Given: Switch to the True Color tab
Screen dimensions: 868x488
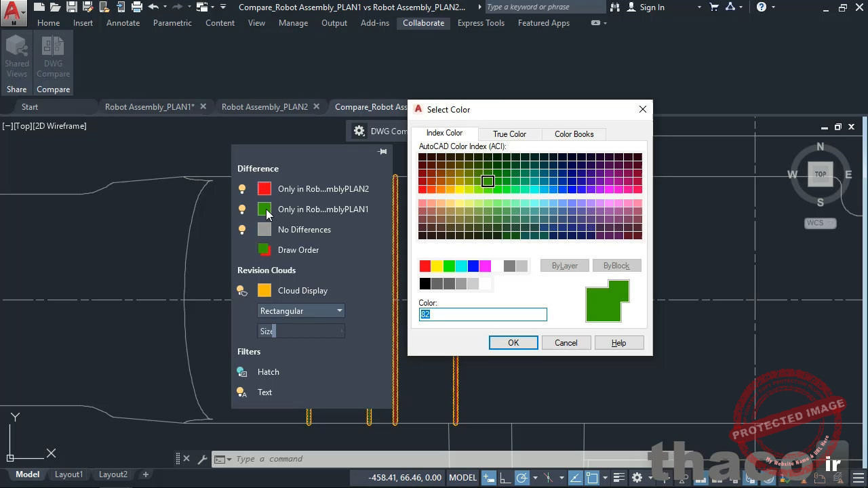Looking at the screenshot, I should pos(509,134).
